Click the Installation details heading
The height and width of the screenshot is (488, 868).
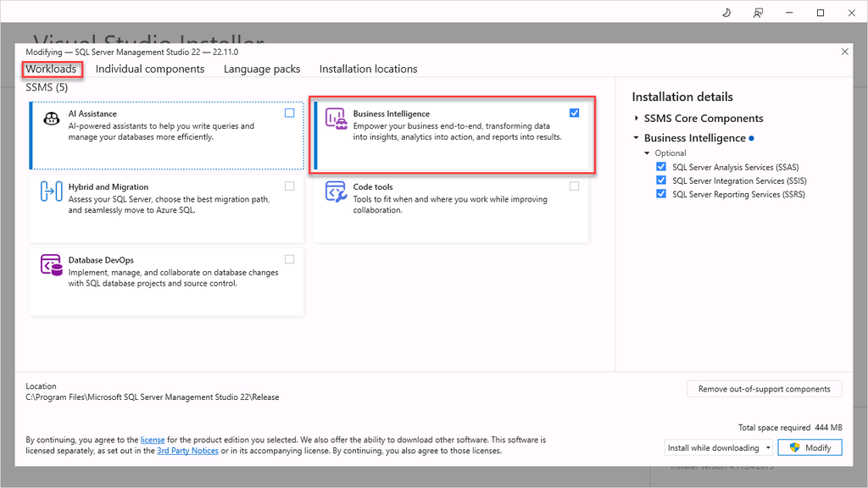(x=682, y=97)
